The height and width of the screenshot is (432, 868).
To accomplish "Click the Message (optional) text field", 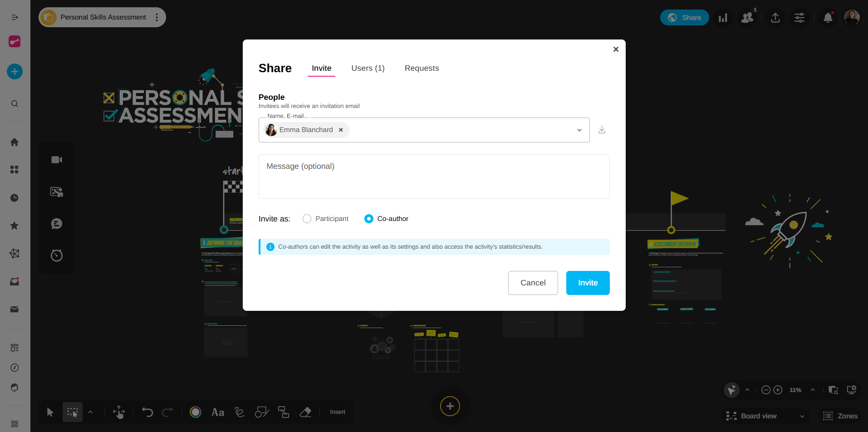I will [434, 177].
